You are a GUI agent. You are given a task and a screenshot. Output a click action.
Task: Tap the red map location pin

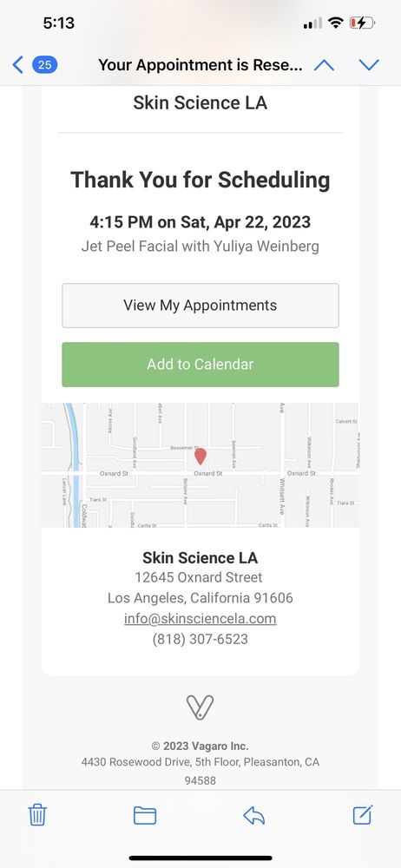point(200,457)
